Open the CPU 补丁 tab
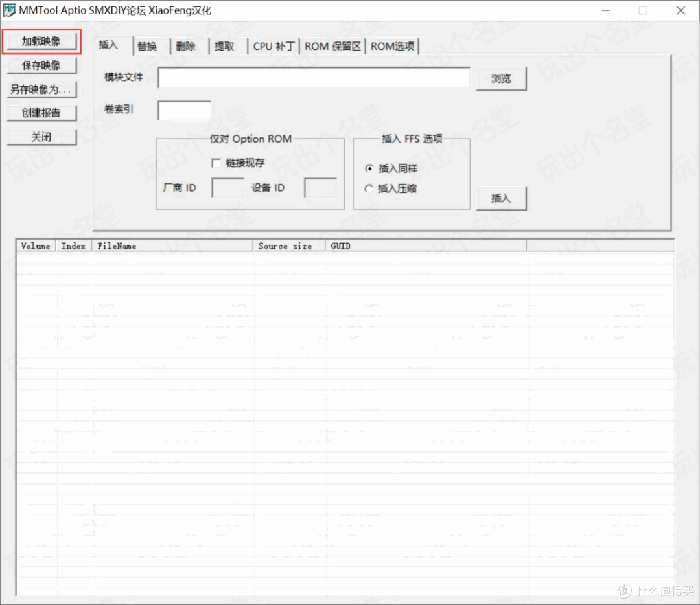Image resolution: width=700 pixels, height=605 pixels. click(274, 47)
